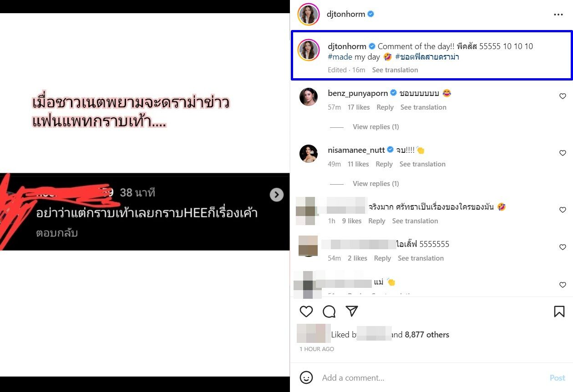Click See translation under the caption
Image resolution: width=573 pixels, height=392 pixels.
tap(395, 70)
